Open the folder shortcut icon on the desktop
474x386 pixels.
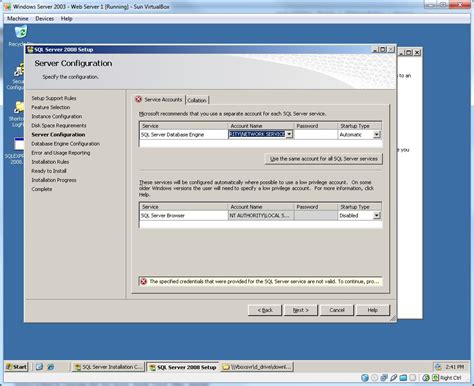[x=19, y=108]
